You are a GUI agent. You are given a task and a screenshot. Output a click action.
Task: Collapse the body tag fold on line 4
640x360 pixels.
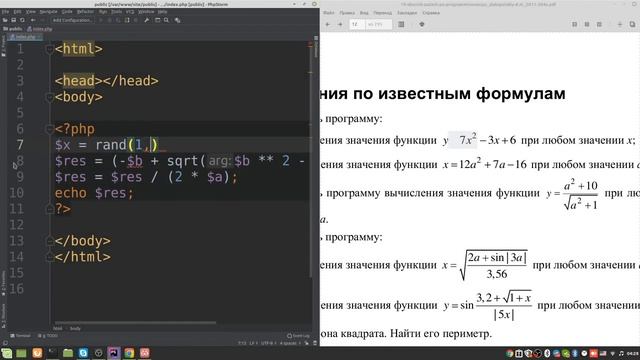tap(49, 97)
